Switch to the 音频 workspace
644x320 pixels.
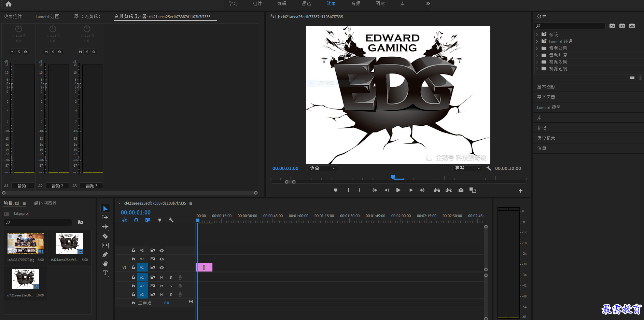tap(355, 3)
